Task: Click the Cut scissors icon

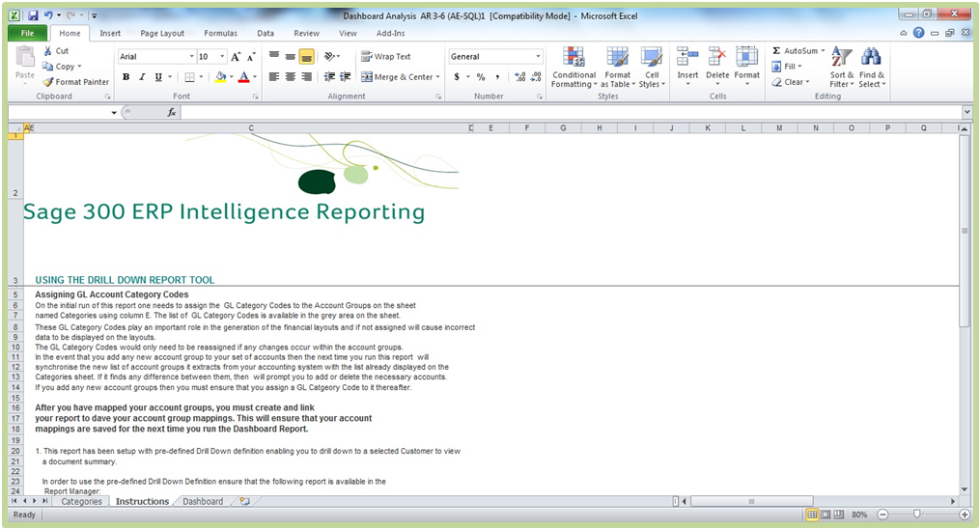Action: [x=47, y=50]
